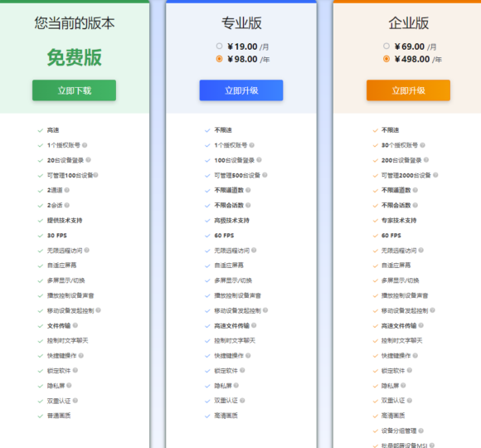Open help icon beside 100台设备登录

[260, 160]
